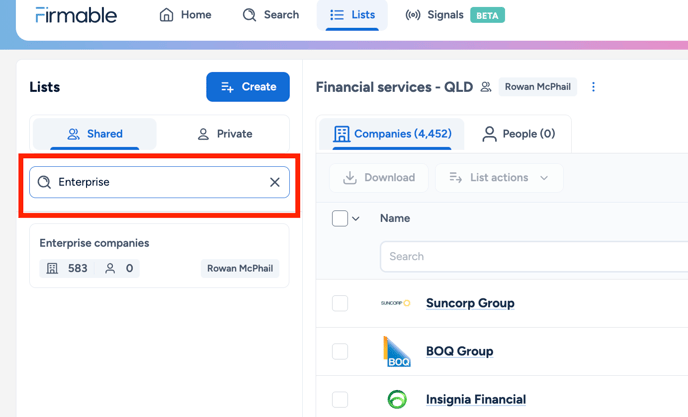Click the Signals broadcast icon

[x=412, y=15]
